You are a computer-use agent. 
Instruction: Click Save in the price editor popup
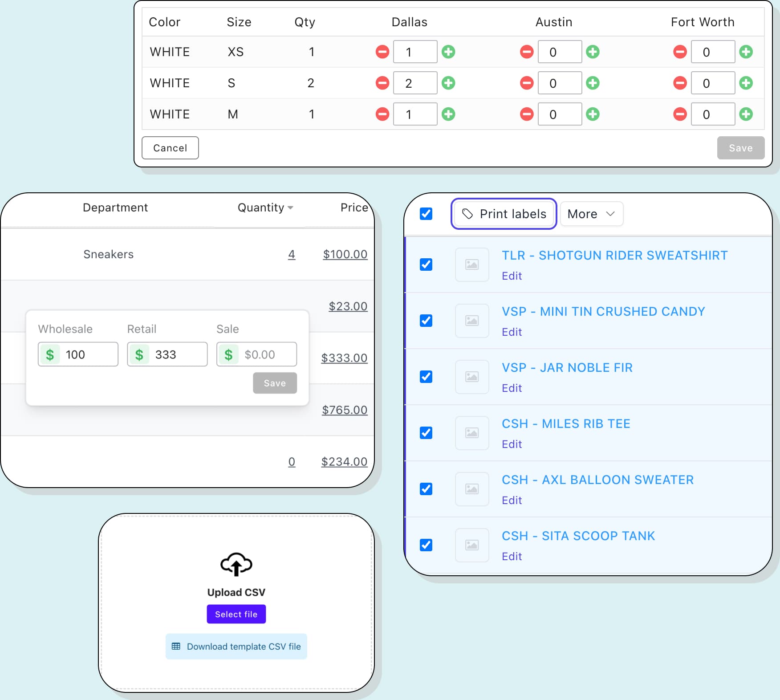[275, 383]
